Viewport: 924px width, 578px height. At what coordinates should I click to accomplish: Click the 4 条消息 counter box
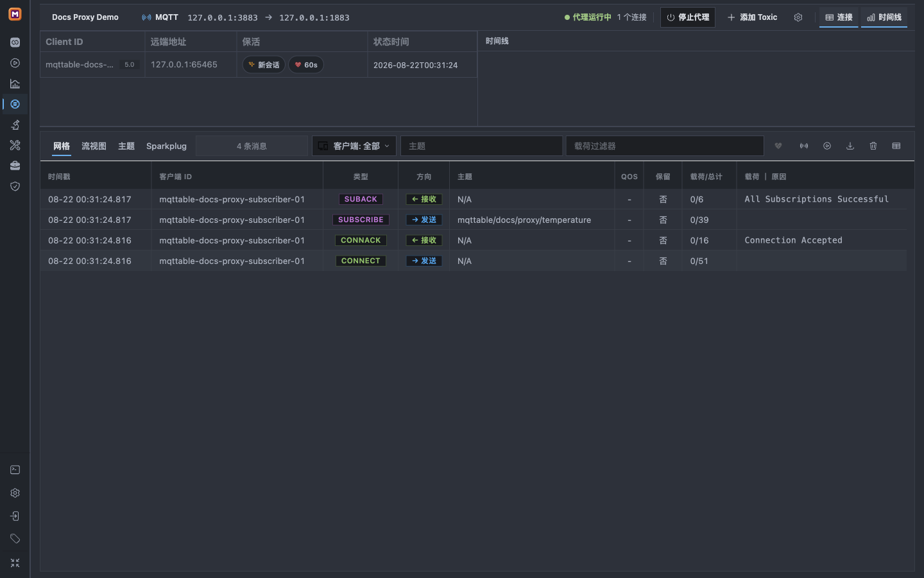(x=252, y=146)
